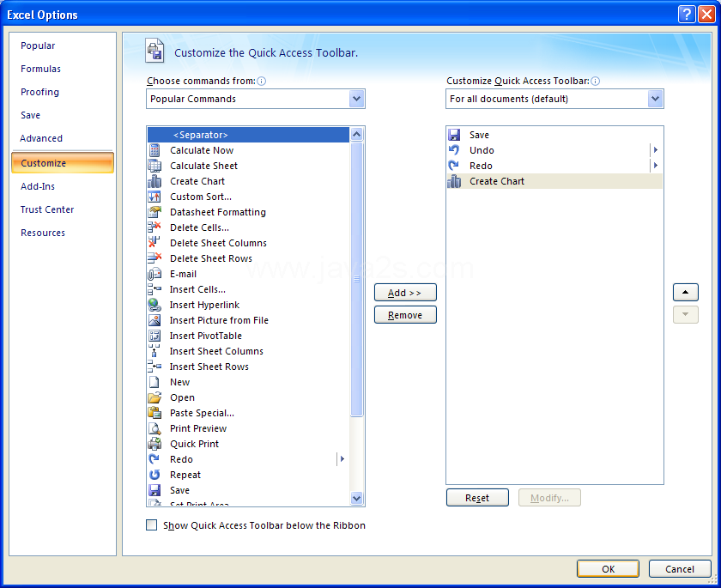The image size is (721, 588).
Task: Dismiss the dialog with Cancel
Action: click(680, 569)
